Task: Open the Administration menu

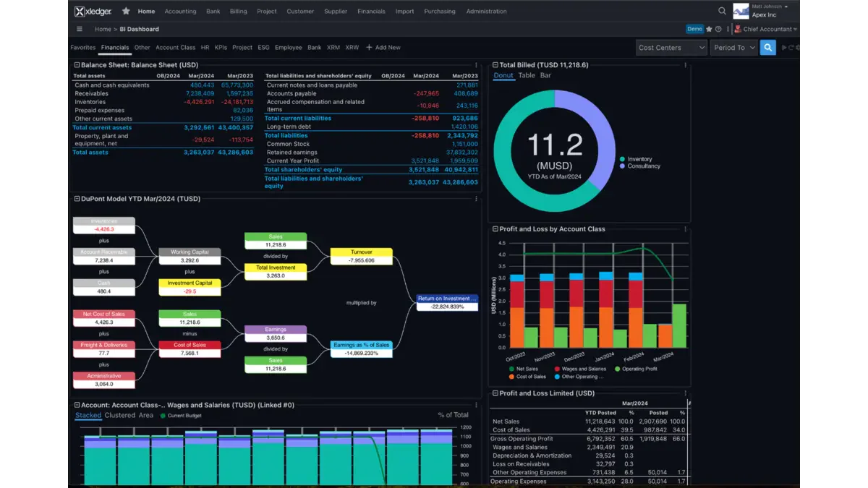Action: click(486, 12)
